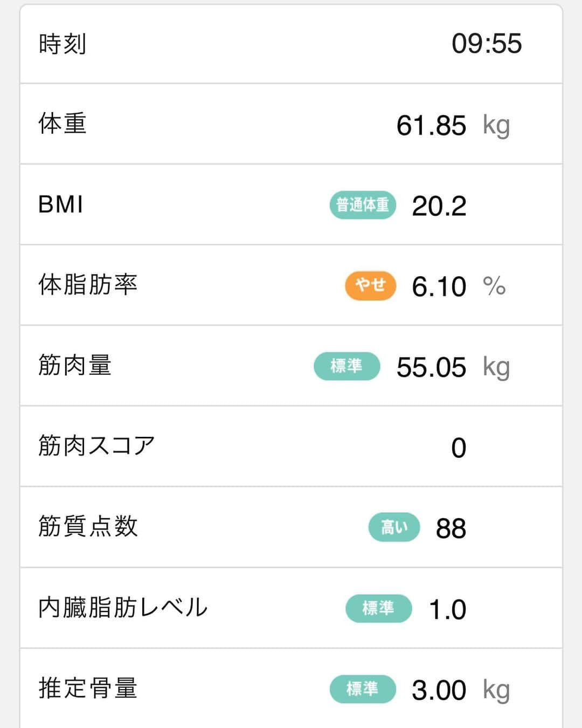Select the 筋肉量 row label
The width and height of the screenshot is (582, 728).
[x=75, y=366]
